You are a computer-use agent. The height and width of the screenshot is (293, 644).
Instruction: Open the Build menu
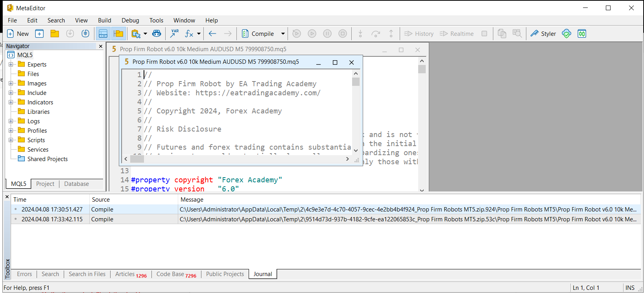[105, 20]
